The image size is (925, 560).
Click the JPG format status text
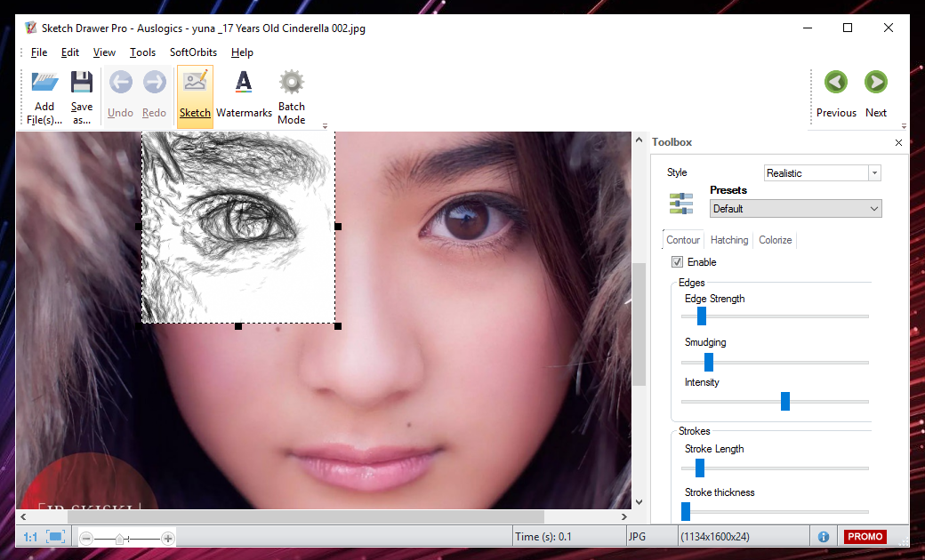pyautogui.click(x=637, y=537)
